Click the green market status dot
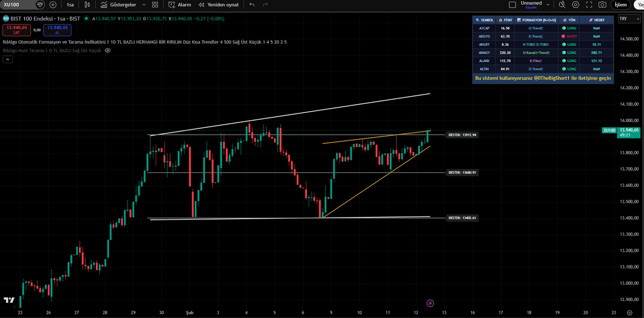 (x=87, y=18)
